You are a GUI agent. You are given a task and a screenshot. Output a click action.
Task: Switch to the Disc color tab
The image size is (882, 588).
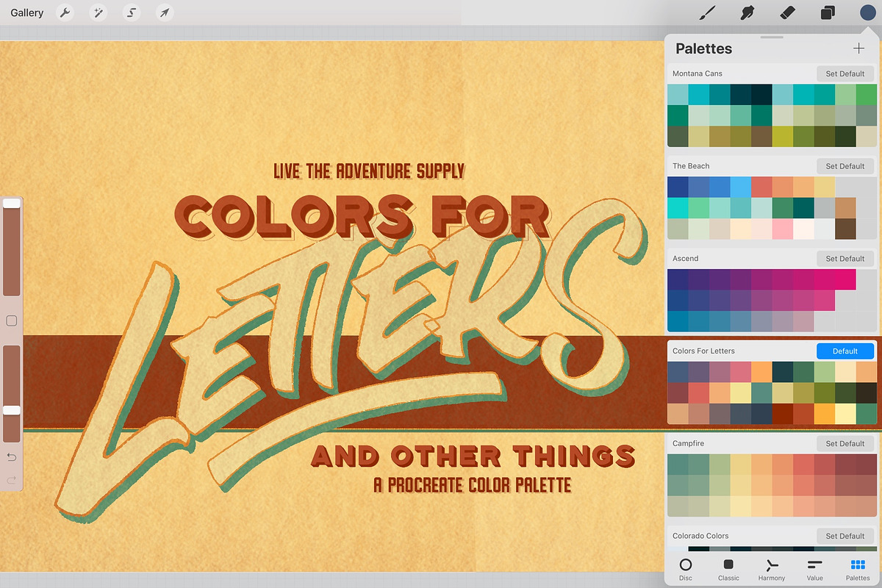click(x=685, y=569)
